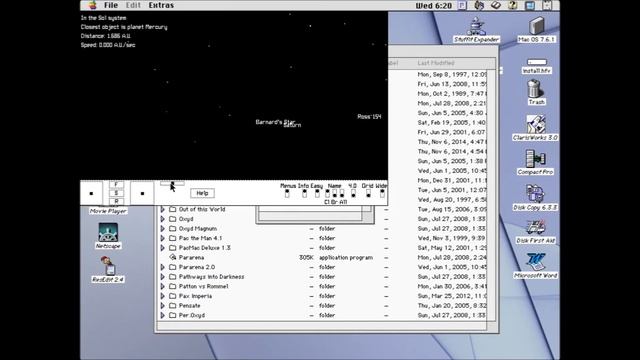Expand the Patton vs Rommel folder
Viewport: 640px width, 360px height.
[x=162, y=286]
